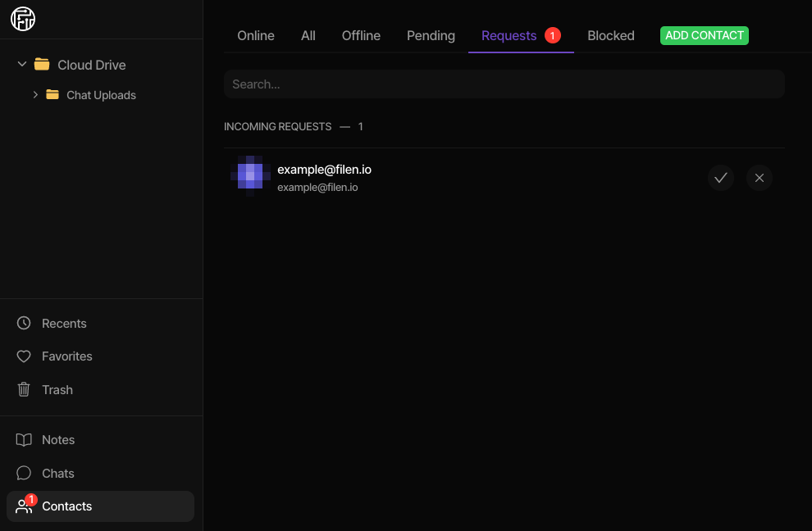Switch to the Online tab
The image size is (812, 531).
[x=256, y=36]
